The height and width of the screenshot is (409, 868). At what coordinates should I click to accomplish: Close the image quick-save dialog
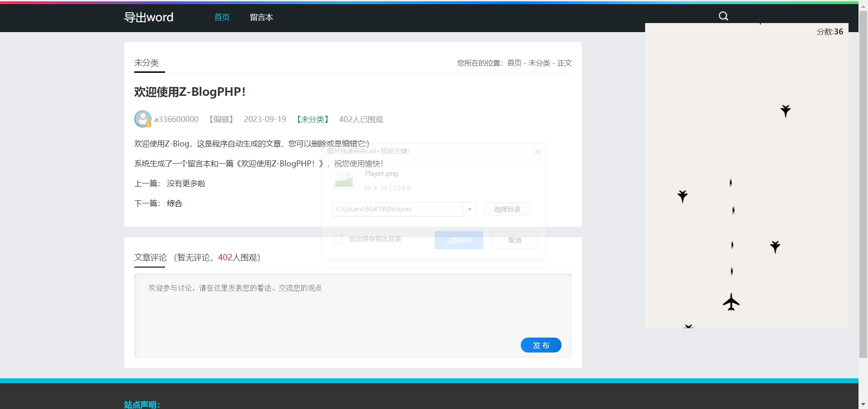538,152
